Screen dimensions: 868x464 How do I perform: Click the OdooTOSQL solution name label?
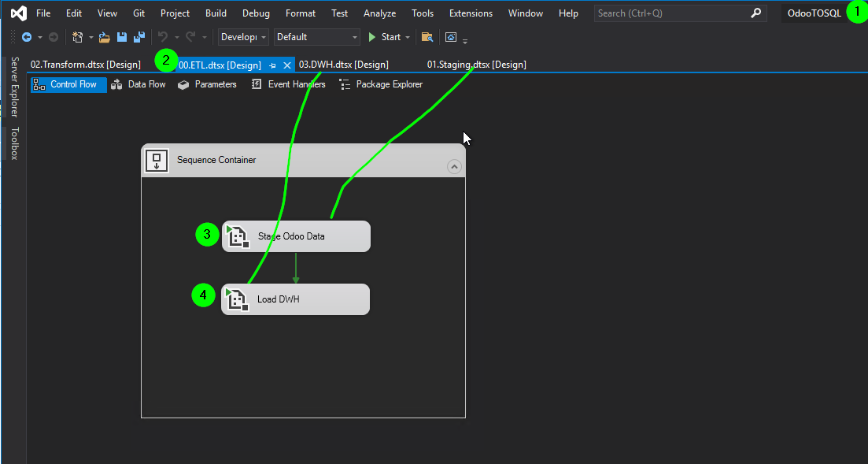(x=814, y=13)
